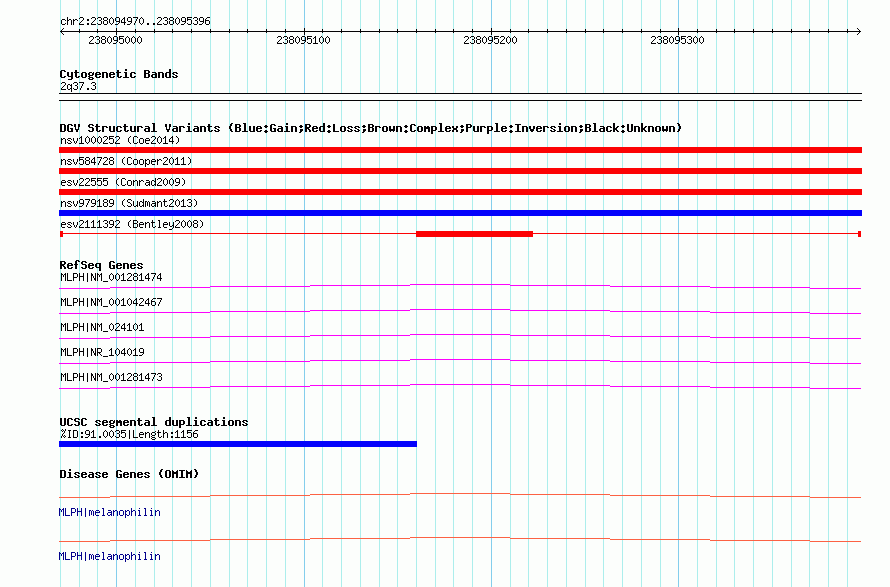
Task: Click the chr2:238094970..238095396 region label
Action: click(x=135, y=21)
